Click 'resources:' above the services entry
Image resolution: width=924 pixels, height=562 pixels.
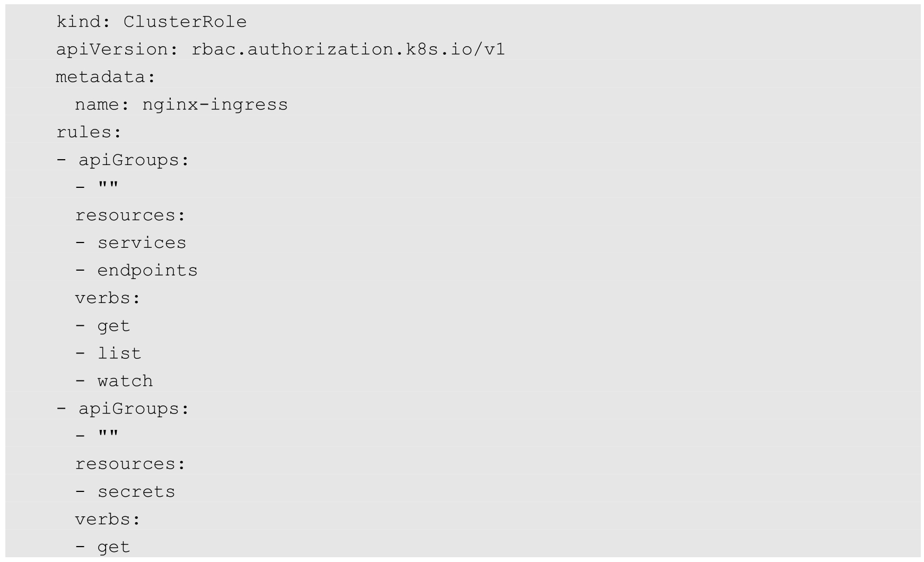point(130,215)
